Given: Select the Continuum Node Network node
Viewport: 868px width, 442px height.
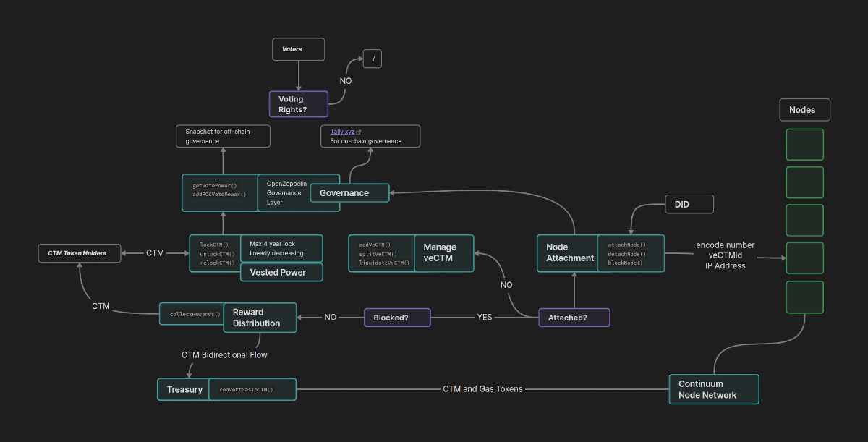Looking at the screenshot, I should (714, 389).
